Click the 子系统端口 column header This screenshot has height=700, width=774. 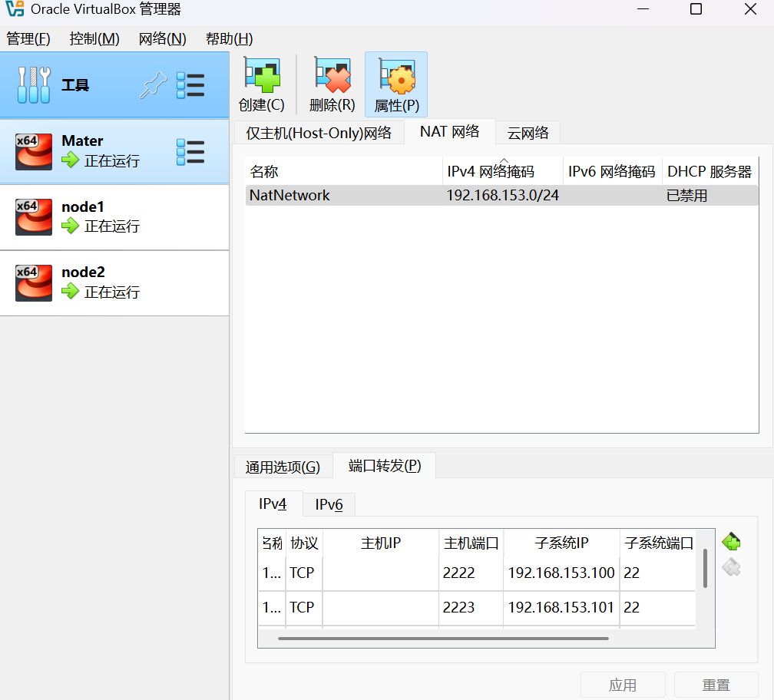coord(659,543)
